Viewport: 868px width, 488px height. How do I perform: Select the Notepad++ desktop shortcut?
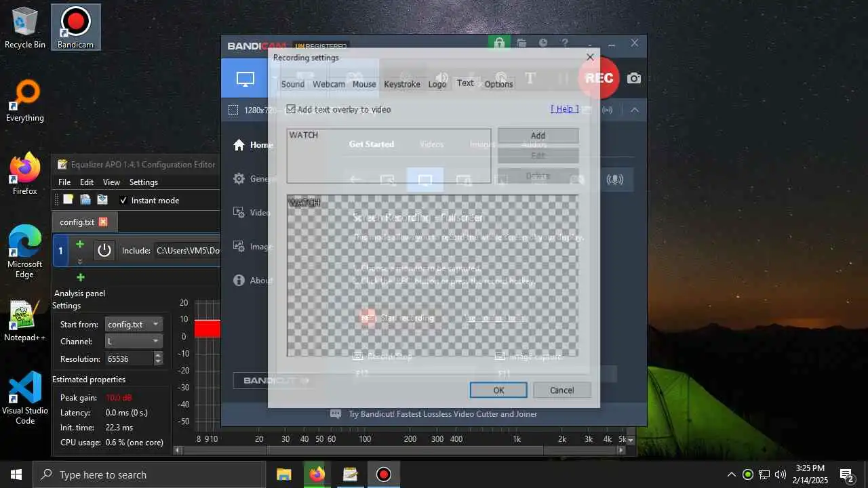[25, 321]
